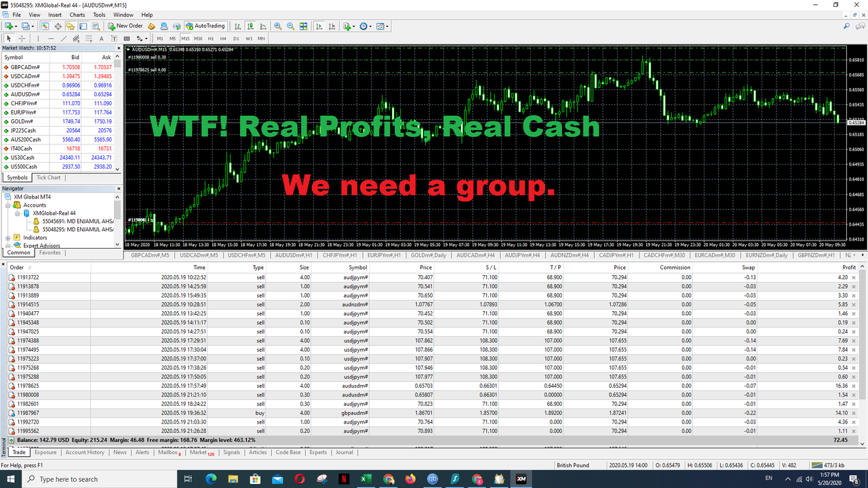868x488 pixels.
Task: Open the Charts menu
Action: point(77,14)
